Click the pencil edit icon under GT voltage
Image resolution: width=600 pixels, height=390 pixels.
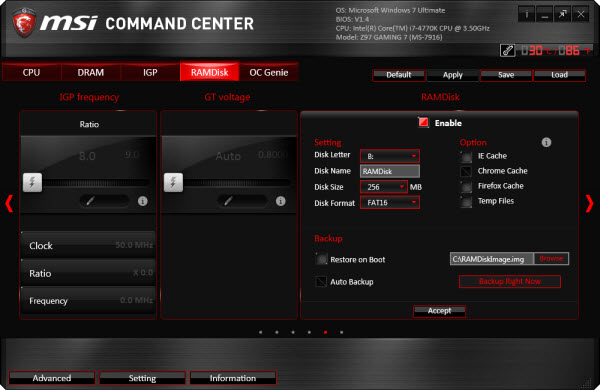228,201
